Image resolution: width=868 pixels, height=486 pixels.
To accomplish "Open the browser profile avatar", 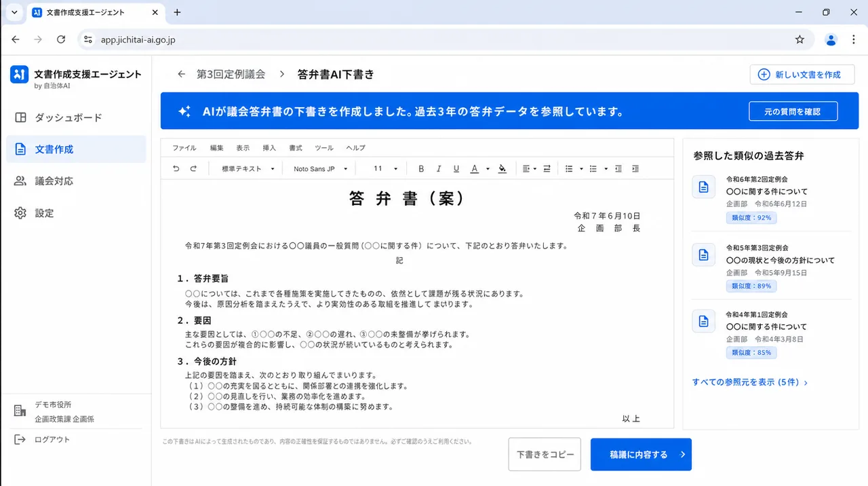I will [831, 40].
